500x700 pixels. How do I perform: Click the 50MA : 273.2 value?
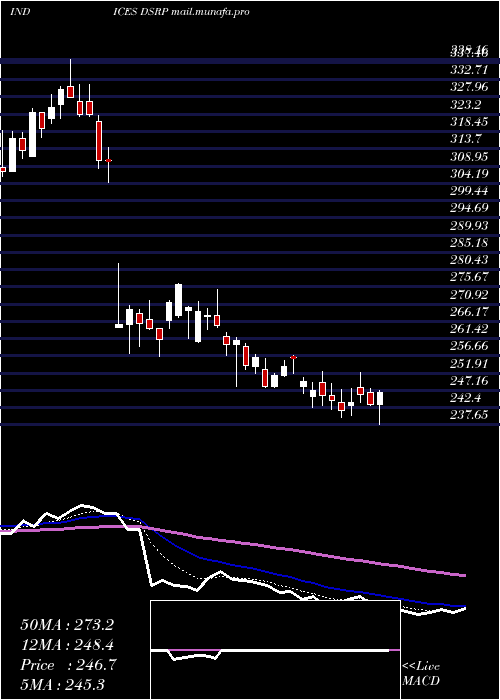(67, 625)
